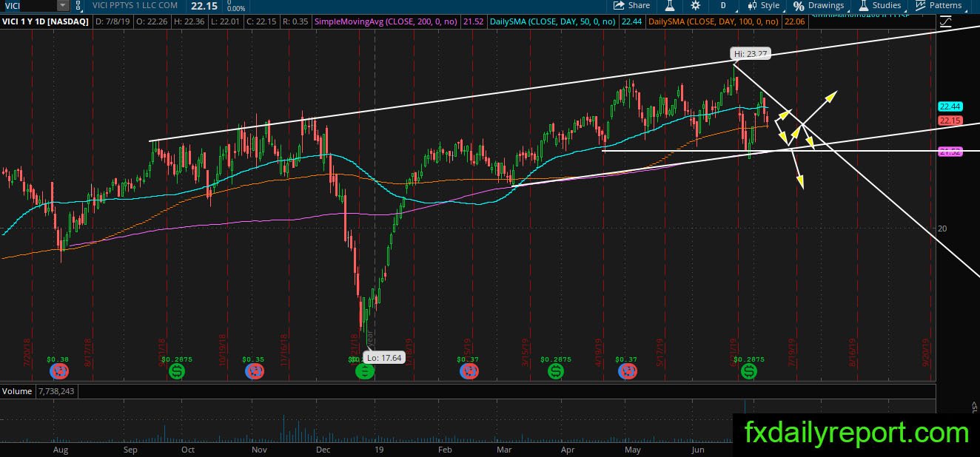
Task: Click the August earnings icon under $0.38
Action: pos(58,371)
